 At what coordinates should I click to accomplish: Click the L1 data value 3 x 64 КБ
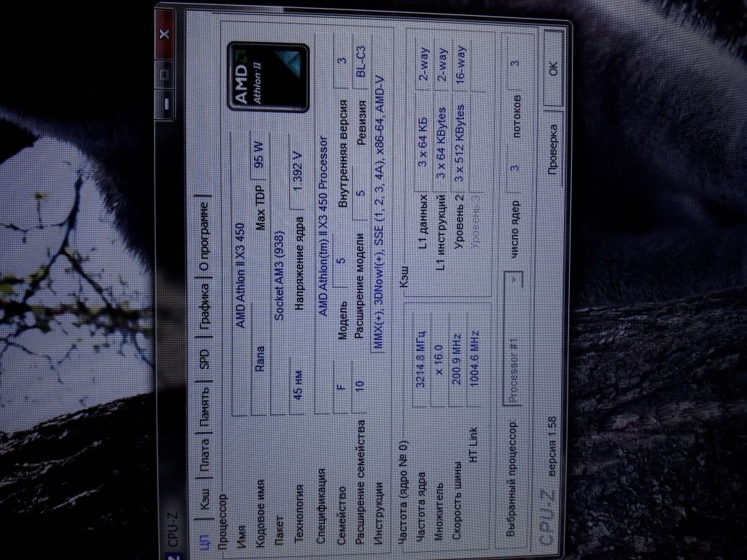tap(423, 141)
